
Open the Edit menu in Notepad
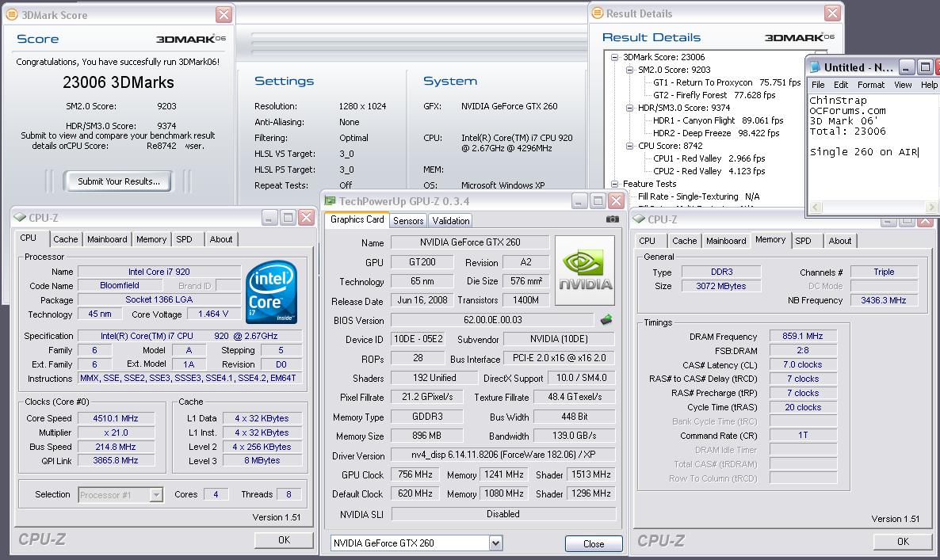pyautogui.click(x=841, y=85)
